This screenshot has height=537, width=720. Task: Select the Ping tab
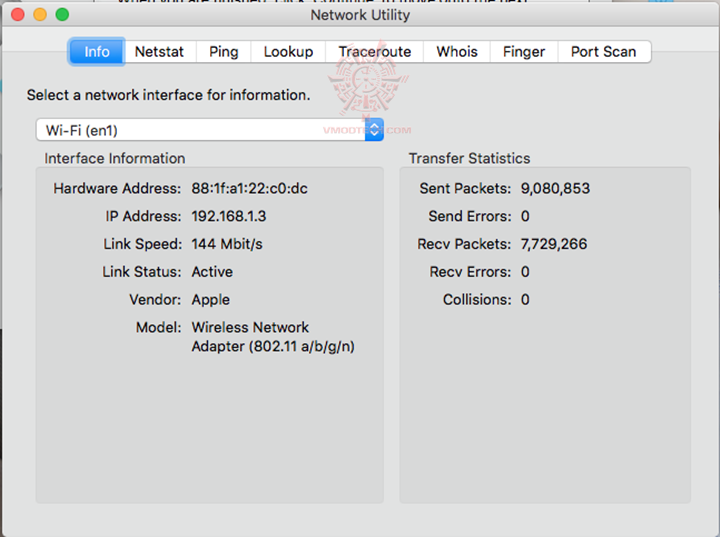point(223,52)
